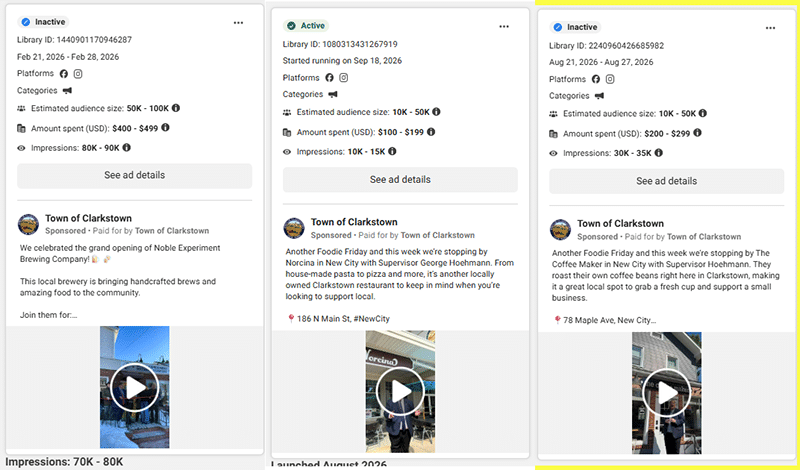Open Town of Clarkstown page name on the Norcina ad

[x=354, y=222]
